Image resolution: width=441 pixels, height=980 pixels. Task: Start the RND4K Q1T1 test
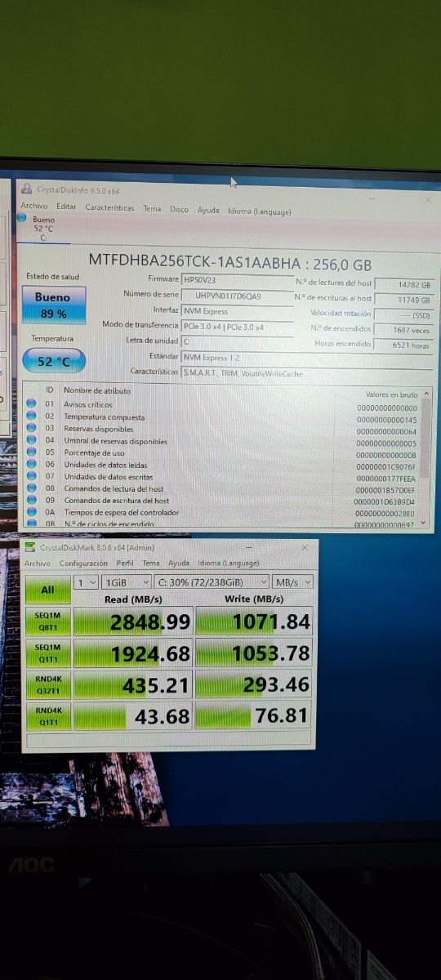[x=48, y=717]
